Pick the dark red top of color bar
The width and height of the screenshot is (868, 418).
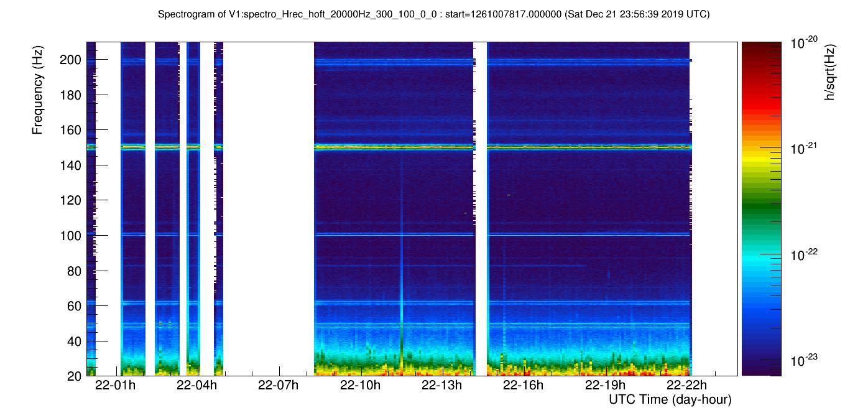(x=761, y=47)
